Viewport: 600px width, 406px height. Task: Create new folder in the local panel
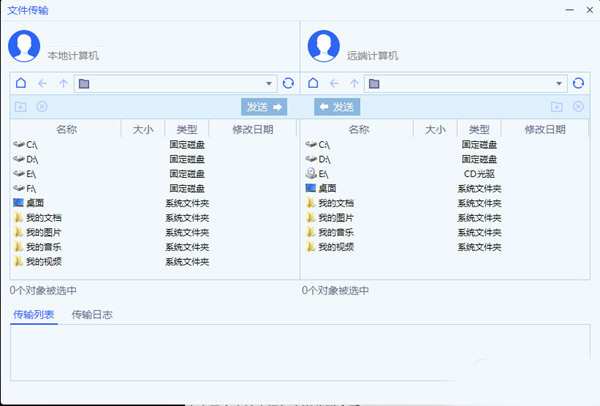pos(21,107)
